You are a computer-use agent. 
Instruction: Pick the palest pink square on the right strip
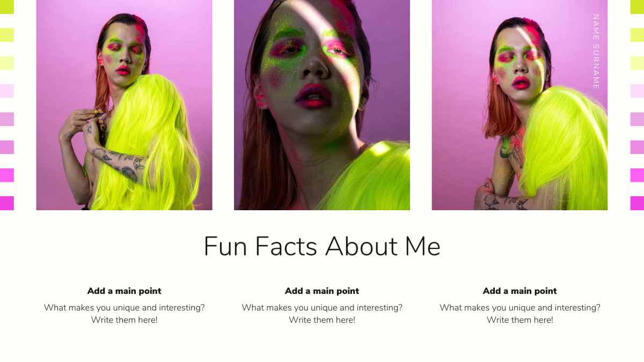637,91
